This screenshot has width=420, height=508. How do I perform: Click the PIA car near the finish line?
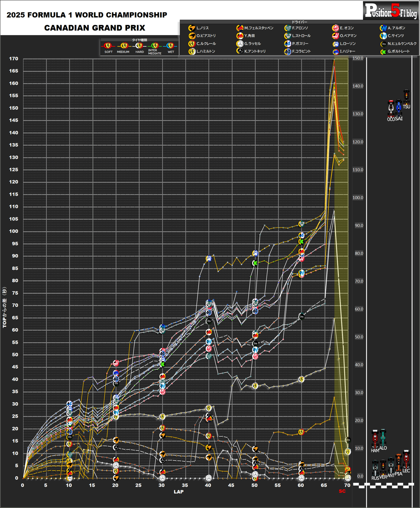398,463
